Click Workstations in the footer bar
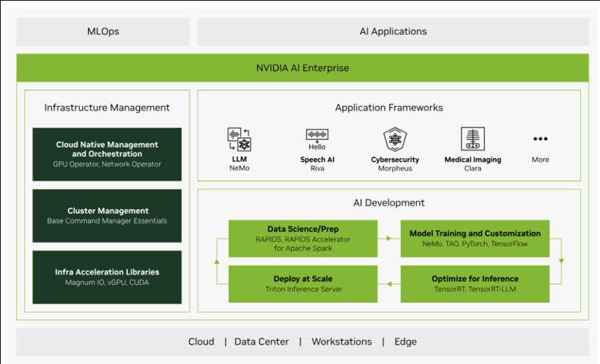 click(341, 342)
